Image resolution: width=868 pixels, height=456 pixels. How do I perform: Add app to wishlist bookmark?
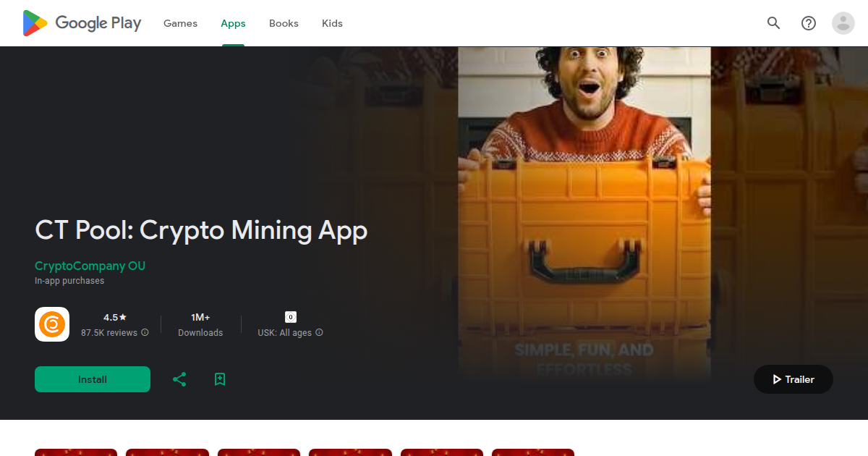[x=220, y=379]
